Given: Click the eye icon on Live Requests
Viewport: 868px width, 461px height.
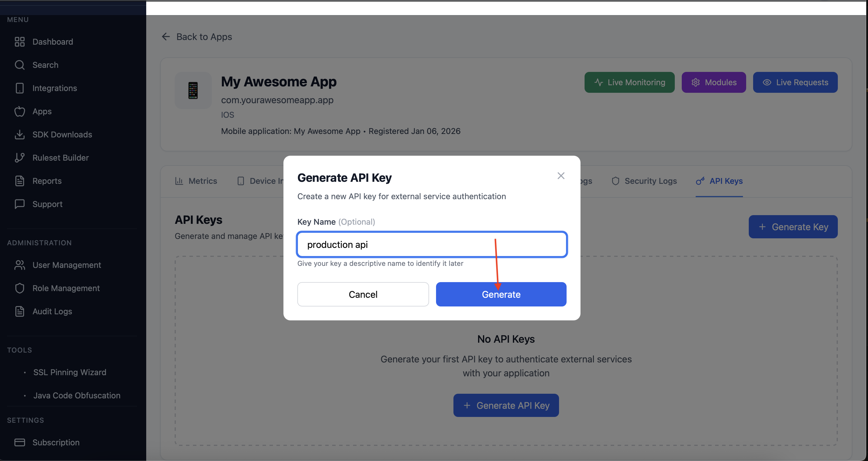Looking at the screenshot, I should coord(767,83).
